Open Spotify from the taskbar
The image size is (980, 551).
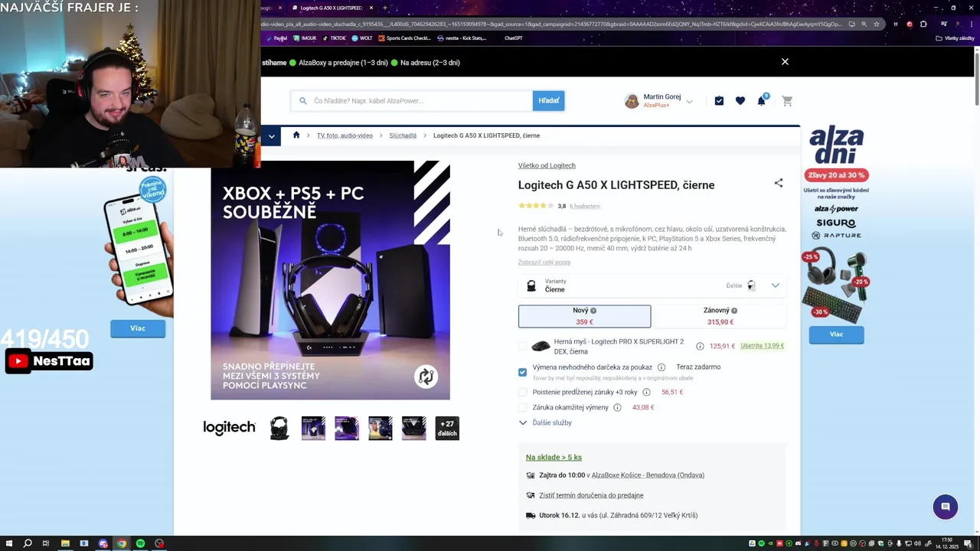[x=140, y=543]
